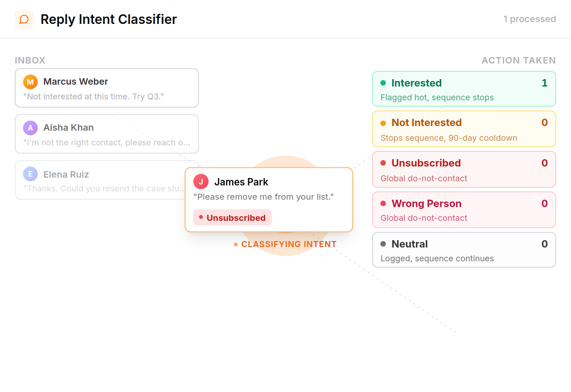Select the Unsubscribed action category card
Image resolution: width=571 pixels, height=392 pixels.
tap(464, 169)
